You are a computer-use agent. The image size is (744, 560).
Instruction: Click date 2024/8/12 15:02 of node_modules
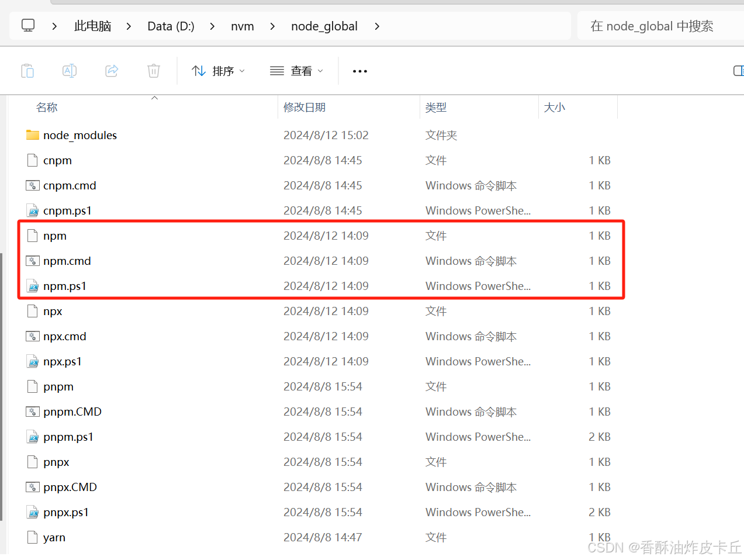coord(326,135)
